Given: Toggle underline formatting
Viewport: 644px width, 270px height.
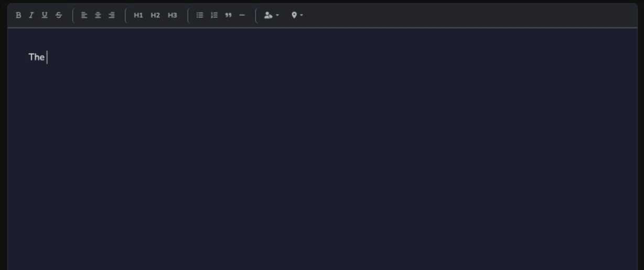Looking at the screenshot, I should point(45,15).
